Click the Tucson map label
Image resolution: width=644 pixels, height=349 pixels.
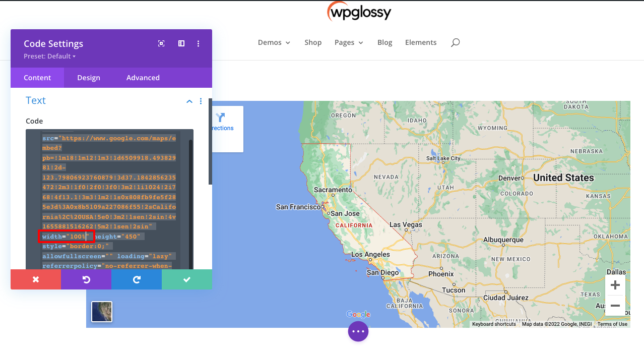(x=454, y=290)
